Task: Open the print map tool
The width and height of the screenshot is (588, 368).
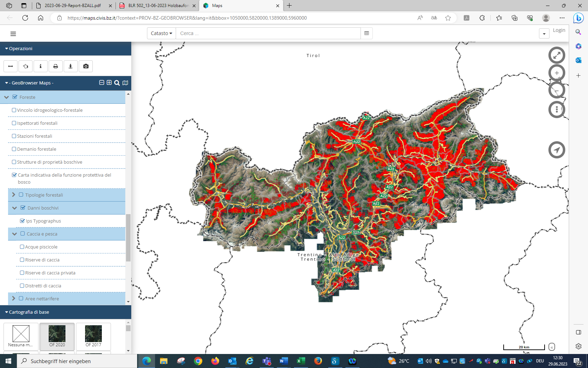Action: click(x=56, y=66)
